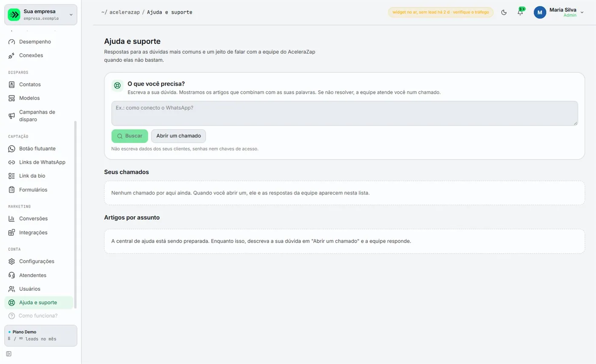Open the Maria Silva account menu chevron
The image size is (596, 364).
582,12
